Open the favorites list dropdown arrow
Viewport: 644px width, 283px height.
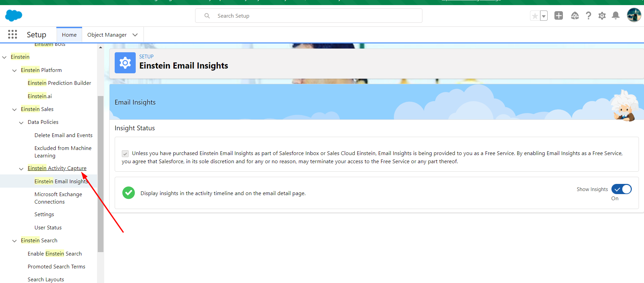[x=544, y=16]
